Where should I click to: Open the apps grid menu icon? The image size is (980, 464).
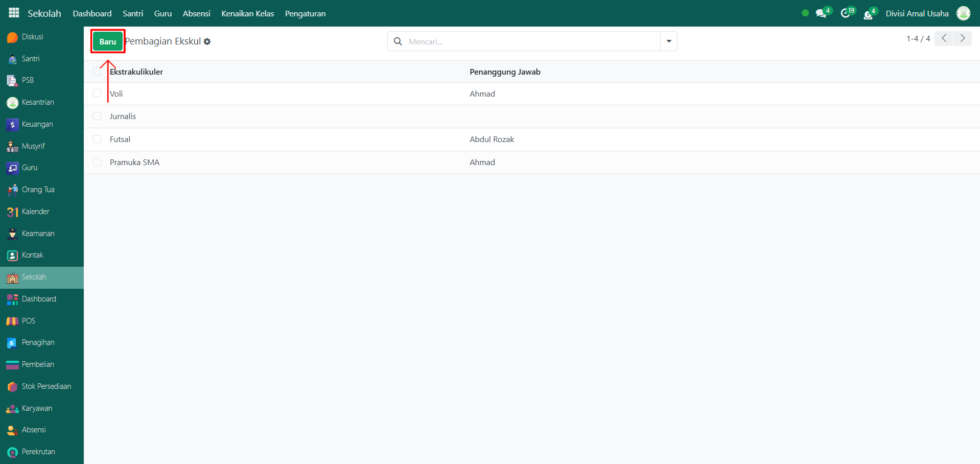(14, 13)
